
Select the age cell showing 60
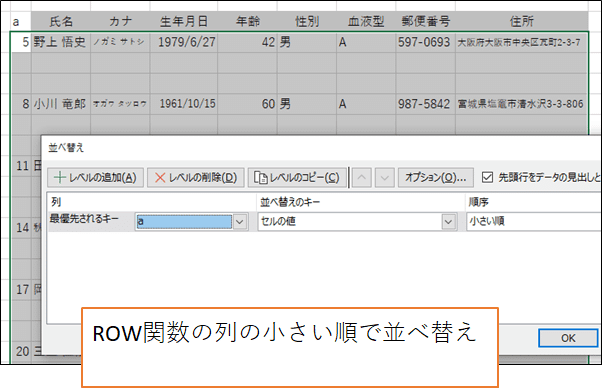[247, 104]
